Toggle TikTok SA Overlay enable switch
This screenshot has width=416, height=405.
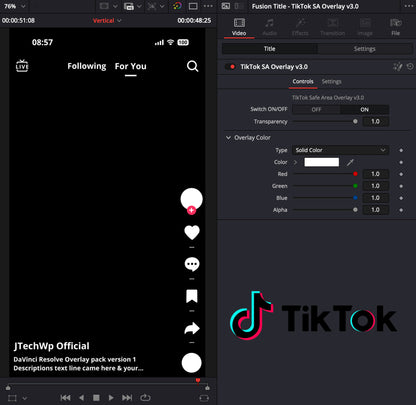click(230, 67)
